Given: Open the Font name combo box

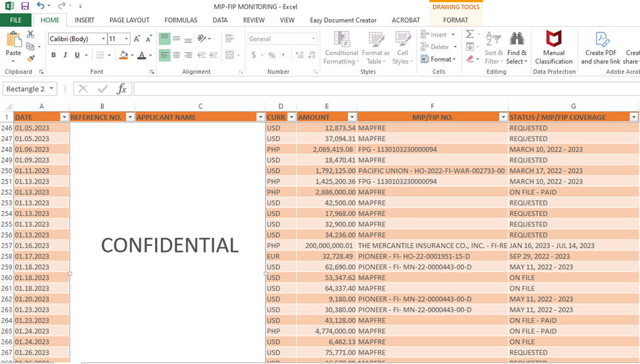Looking at the screenshot, I should [x=77, y=39].
